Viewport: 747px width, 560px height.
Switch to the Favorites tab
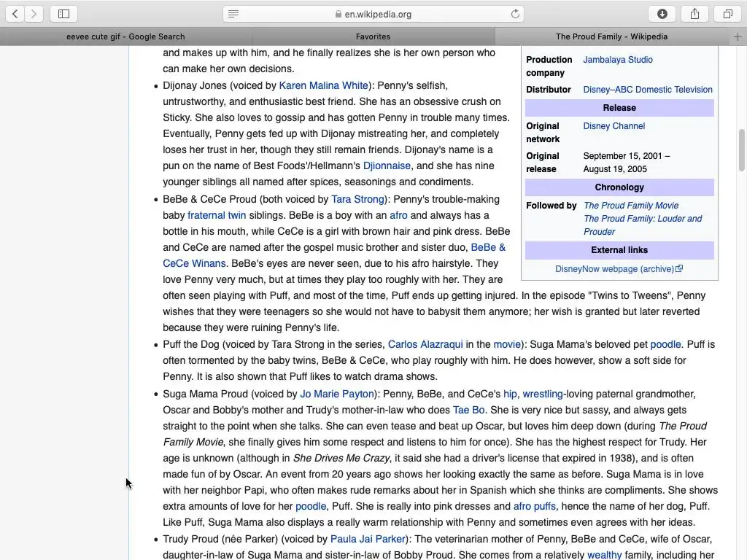(x=373, y=36)
